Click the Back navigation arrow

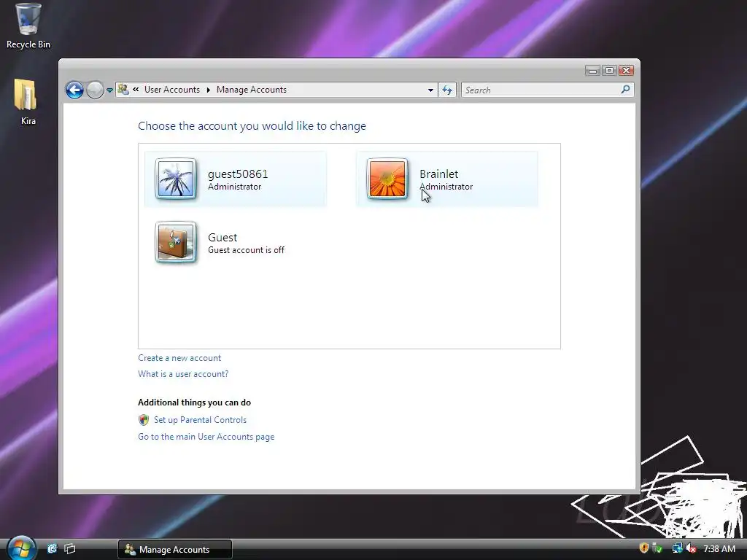click(74, 90)
